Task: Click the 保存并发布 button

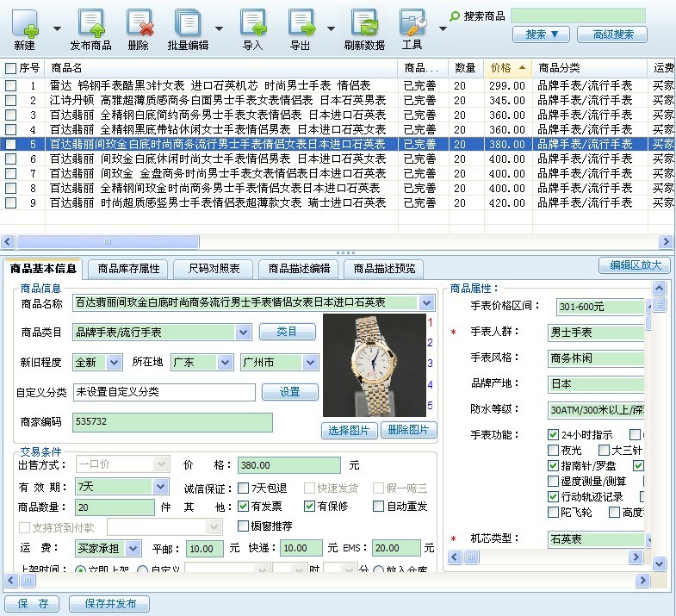Action: 109,604
